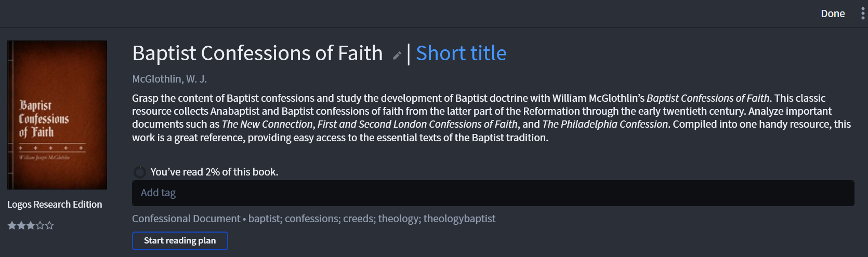Image resolution: width=868 pixels, height=257 pixels.
Task: Click the Logos Research Edition label
Action: click(55, 205)
